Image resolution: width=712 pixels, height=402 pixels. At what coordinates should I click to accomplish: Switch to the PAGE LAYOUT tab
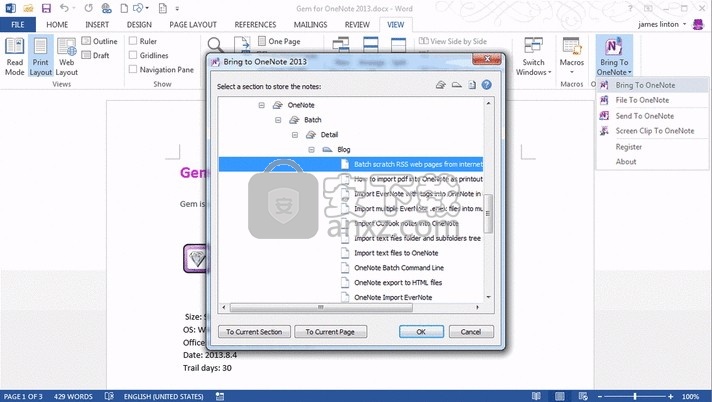(193, 25)
